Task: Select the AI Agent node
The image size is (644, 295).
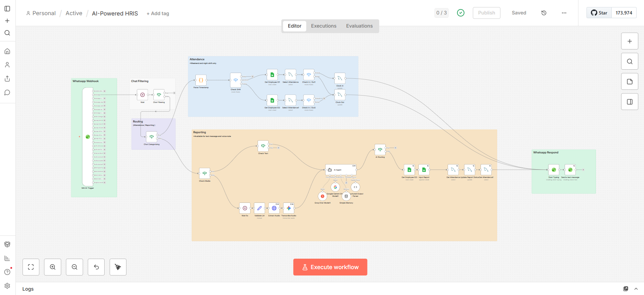Action: pos(341,170)
